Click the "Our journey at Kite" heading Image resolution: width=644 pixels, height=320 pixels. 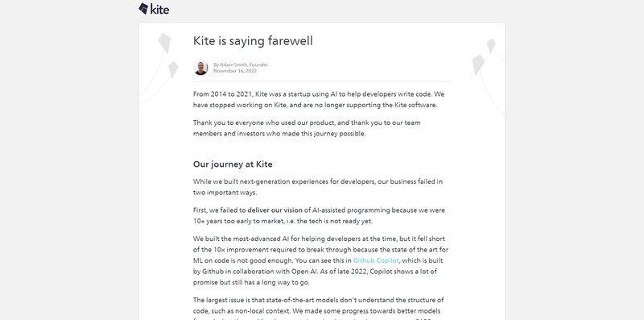point(233,164)
